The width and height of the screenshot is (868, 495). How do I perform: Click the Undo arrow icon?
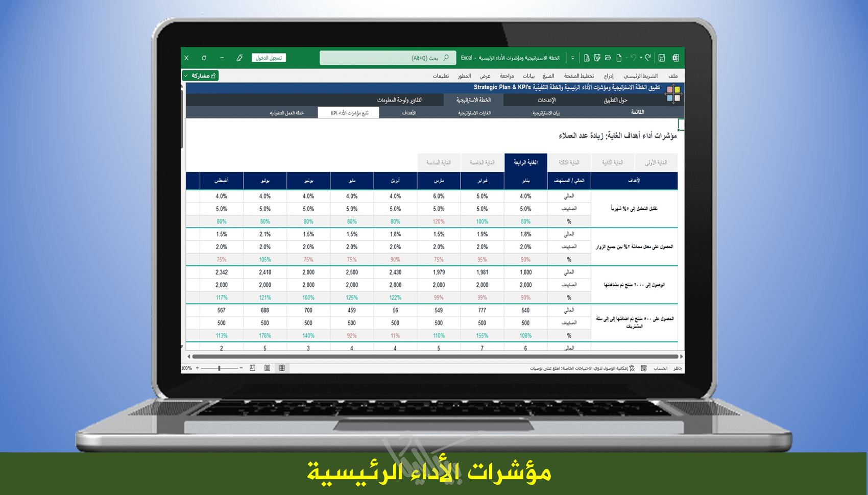(633, 58)
